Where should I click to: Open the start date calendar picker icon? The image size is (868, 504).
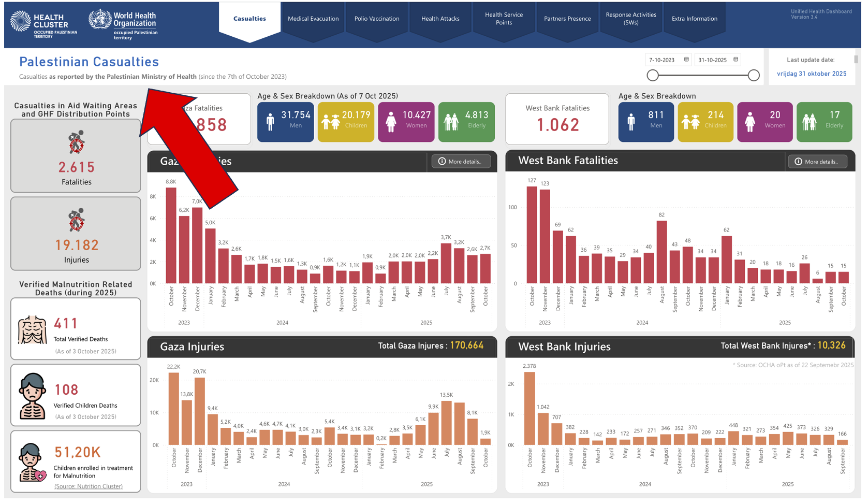point(686,60)
